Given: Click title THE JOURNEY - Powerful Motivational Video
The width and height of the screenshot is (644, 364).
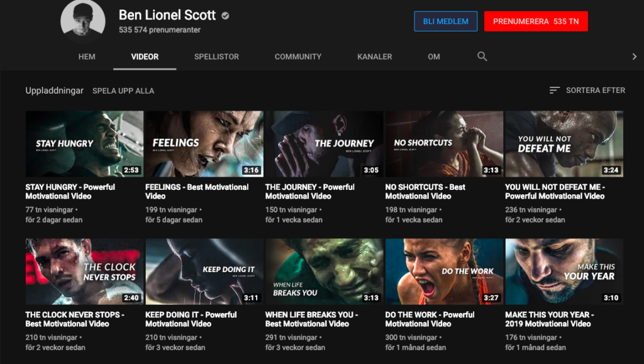Looking at the screenshot, I should tap(309, 191).
